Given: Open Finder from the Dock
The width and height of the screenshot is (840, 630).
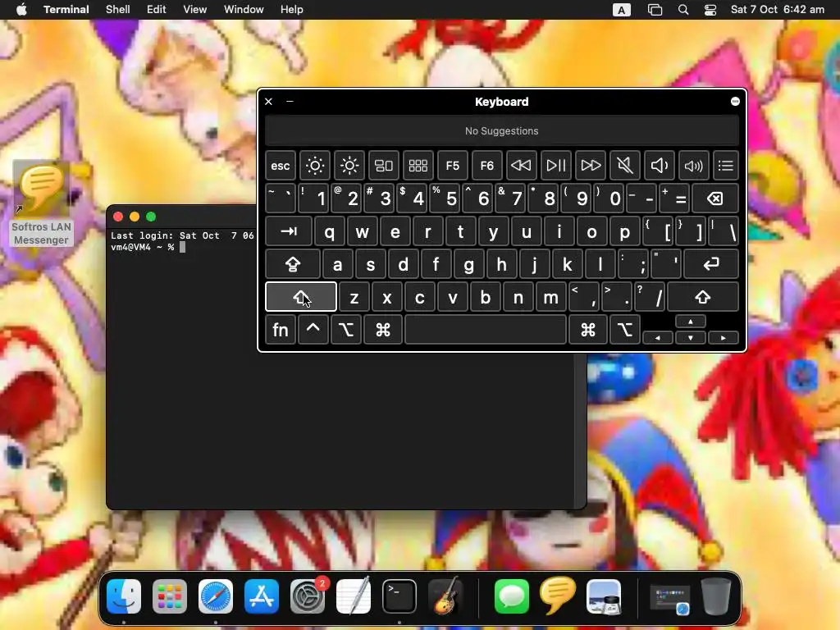Looking at the screenshot, I should tap(124, 596).
